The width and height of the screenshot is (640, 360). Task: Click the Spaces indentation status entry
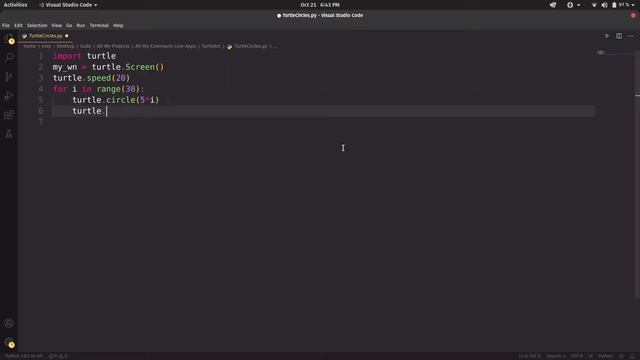pos(556,356)
